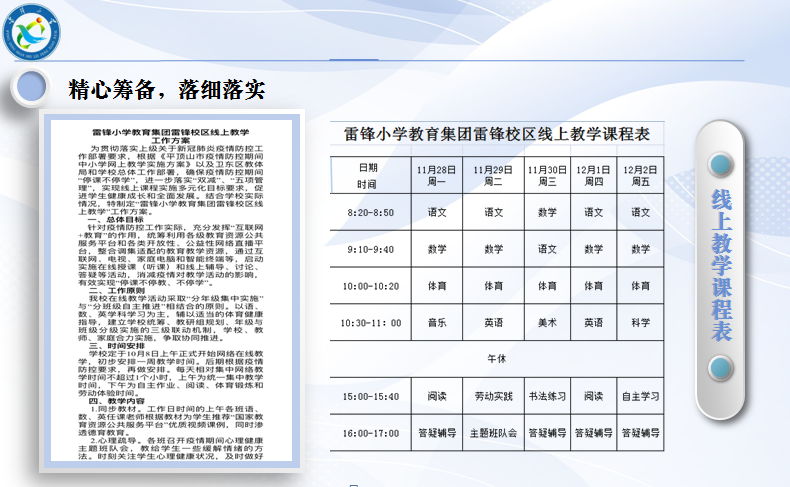Select the 线上教学课程表 vertical side label
This screenshot has width=790, height=487.
tap(743, 270)
